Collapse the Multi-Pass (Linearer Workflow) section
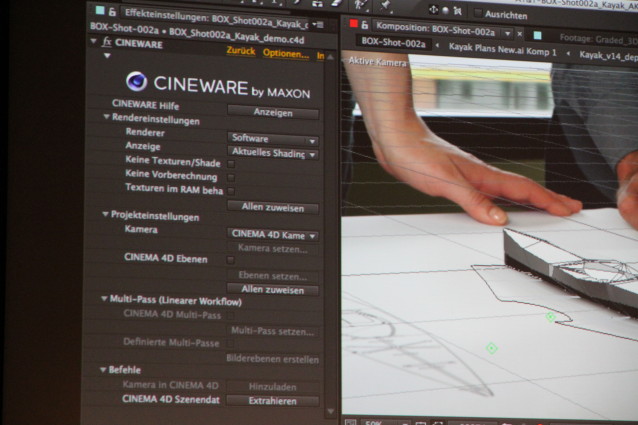Viewport: 638px width, 425px height. point(104,299)
